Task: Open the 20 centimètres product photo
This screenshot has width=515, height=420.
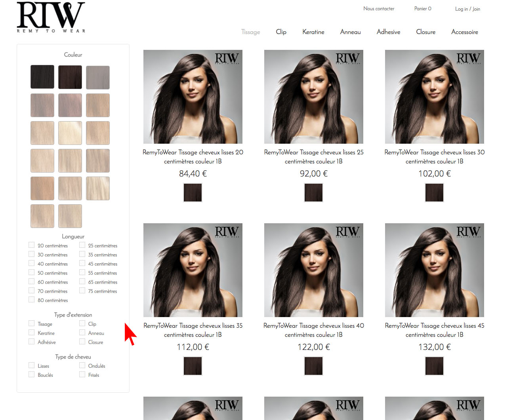Action: (x=193, y=97)
